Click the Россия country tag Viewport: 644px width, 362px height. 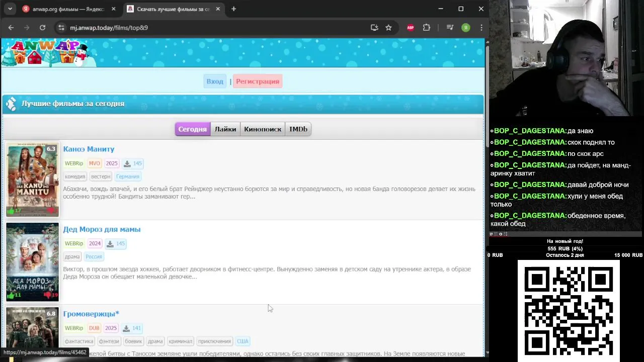94,257
